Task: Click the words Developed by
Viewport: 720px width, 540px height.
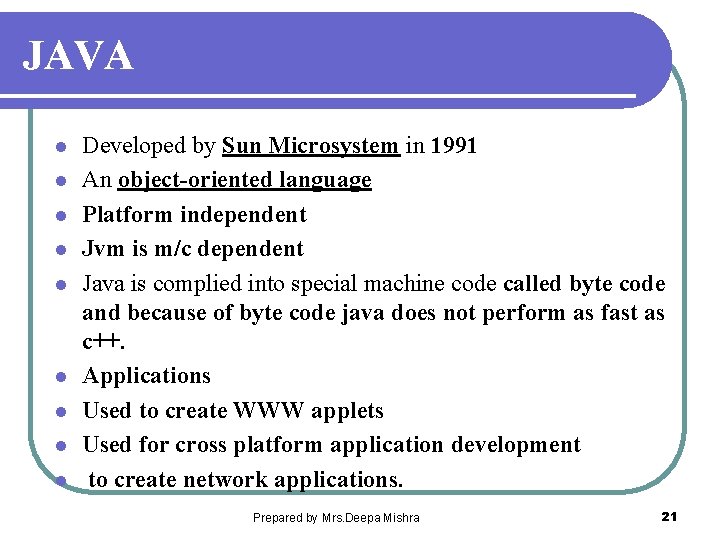Action: click(149, 146)
